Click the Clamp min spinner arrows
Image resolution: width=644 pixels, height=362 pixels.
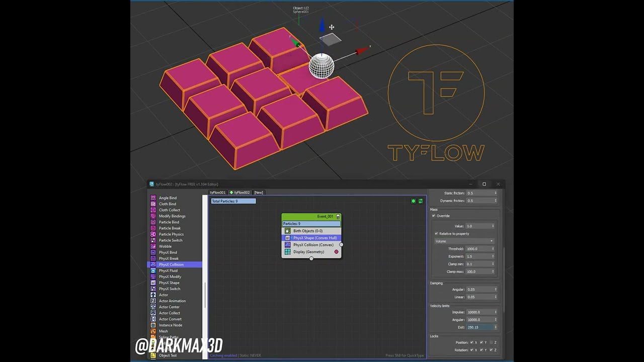point(493,264)
